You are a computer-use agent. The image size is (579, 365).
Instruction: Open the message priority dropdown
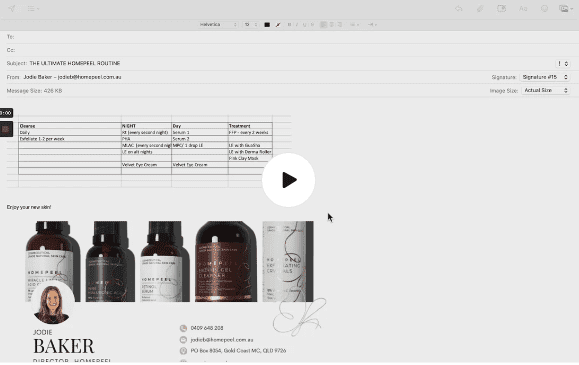(x=563, y=64)
